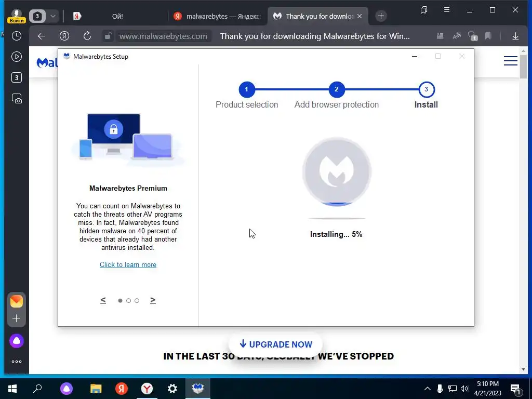Select the second carousel dot
The height and width of the screenshot is (399, 532).
click(129, 301)
